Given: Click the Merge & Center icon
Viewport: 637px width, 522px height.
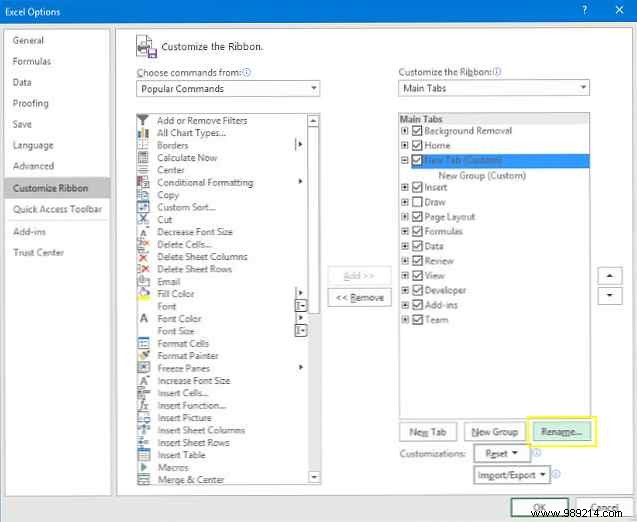Looking at the screenshot, I should [143, 480].
